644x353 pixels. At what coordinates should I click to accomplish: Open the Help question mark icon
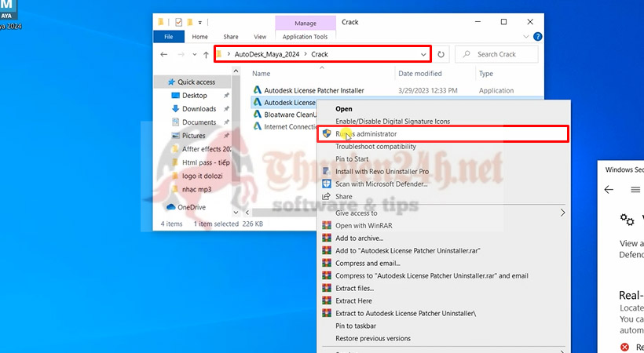[x=537, y=37]
